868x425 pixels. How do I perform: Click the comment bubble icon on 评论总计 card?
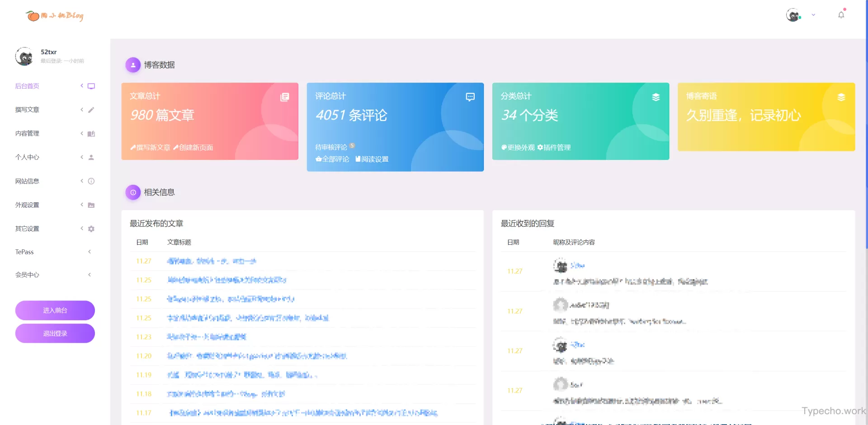[x=470, y=97]
